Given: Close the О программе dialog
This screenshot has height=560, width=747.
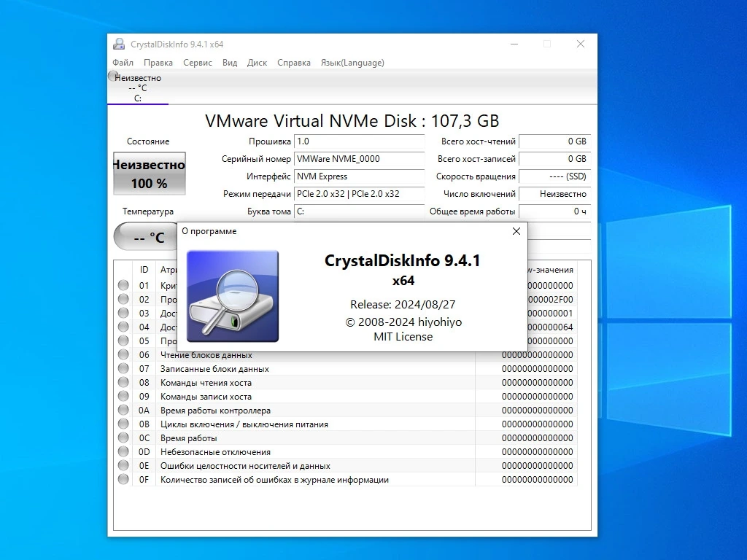Looking at the screenshot, I should tap(516, 231).
